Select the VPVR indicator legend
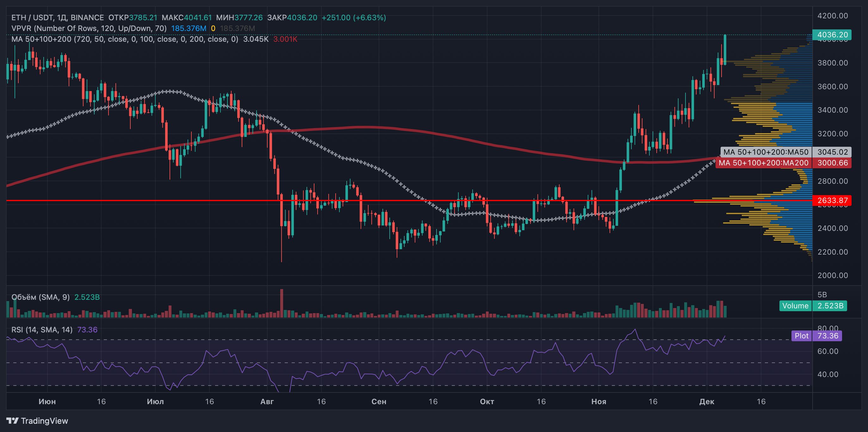 (89, 28)
